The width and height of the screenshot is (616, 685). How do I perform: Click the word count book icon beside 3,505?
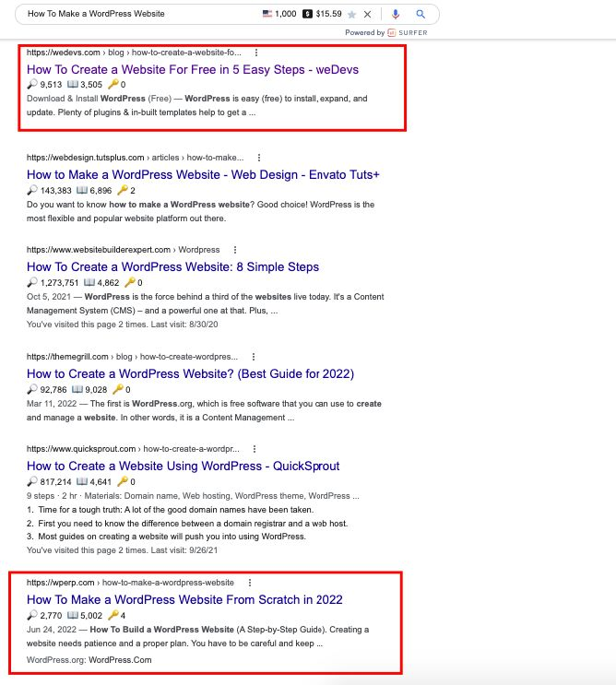pos(73,84)
